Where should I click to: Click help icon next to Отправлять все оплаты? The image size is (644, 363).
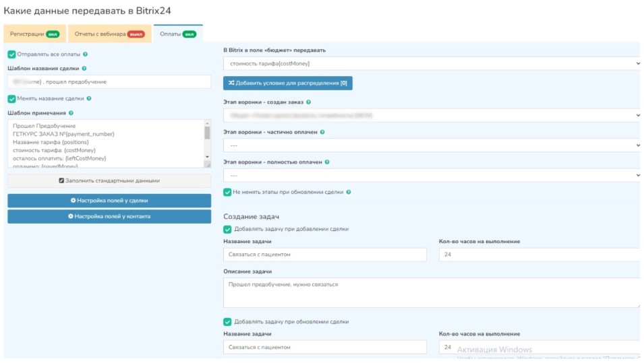click(x=85, y=55)
